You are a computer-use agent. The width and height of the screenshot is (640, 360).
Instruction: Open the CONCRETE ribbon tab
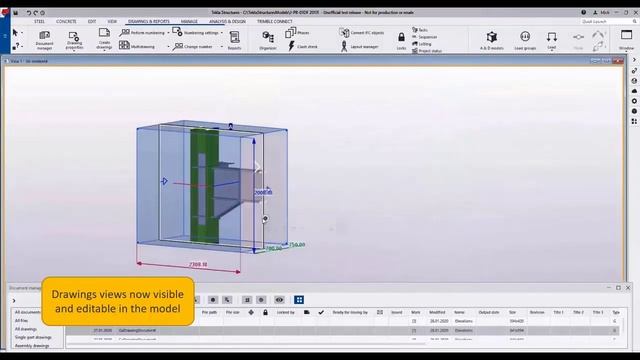(66, 21)
